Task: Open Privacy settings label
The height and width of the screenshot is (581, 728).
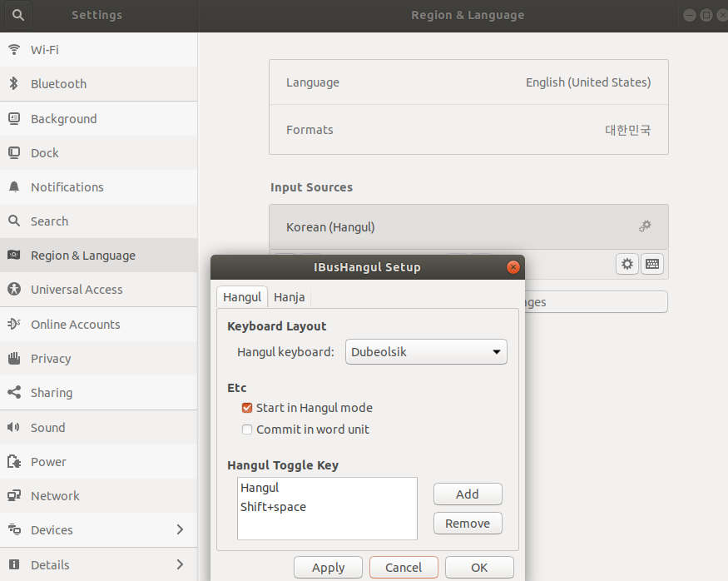Action: 51,359
